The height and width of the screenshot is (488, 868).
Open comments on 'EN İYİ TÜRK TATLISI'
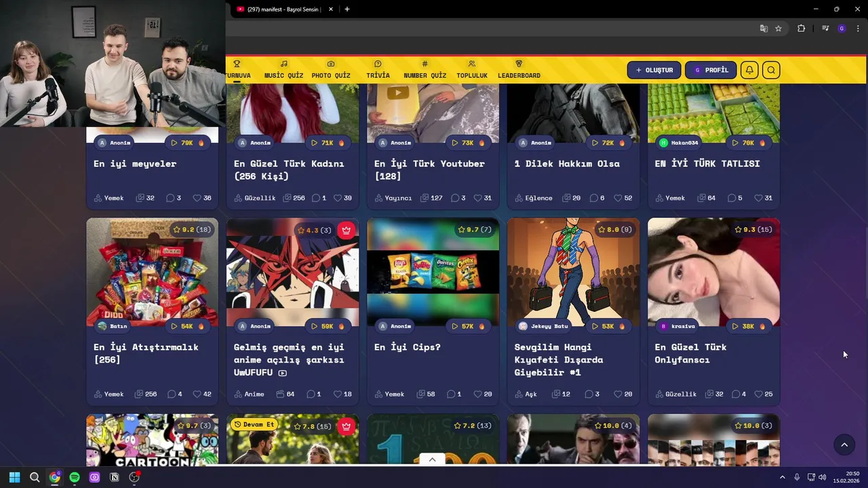(x=735, y=198)
